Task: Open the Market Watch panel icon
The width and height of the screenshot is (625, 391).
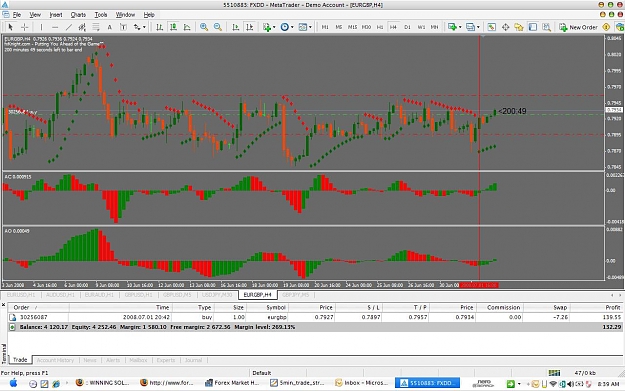Action: pyautogui.click(x=491, y=27)
